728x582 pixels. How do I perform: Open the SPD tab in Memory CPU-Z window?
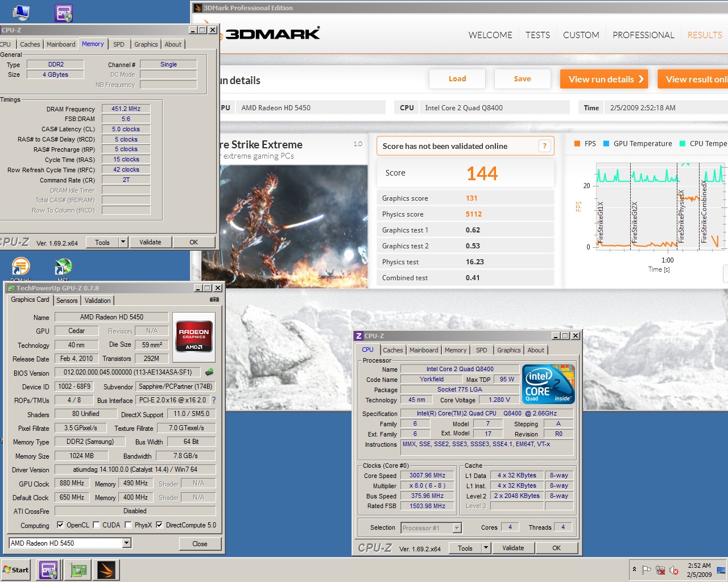click(118, 44)
